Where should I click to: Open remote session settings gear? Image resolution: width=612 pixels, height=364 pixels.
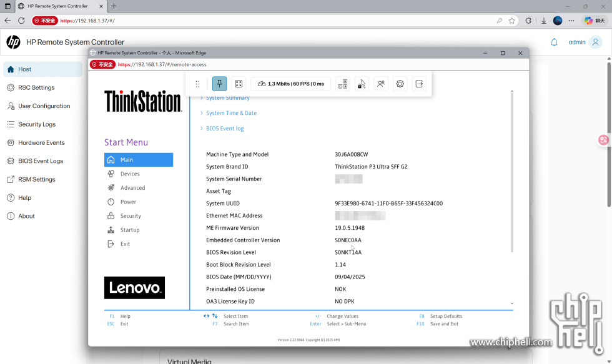click(x=400, y=84)
